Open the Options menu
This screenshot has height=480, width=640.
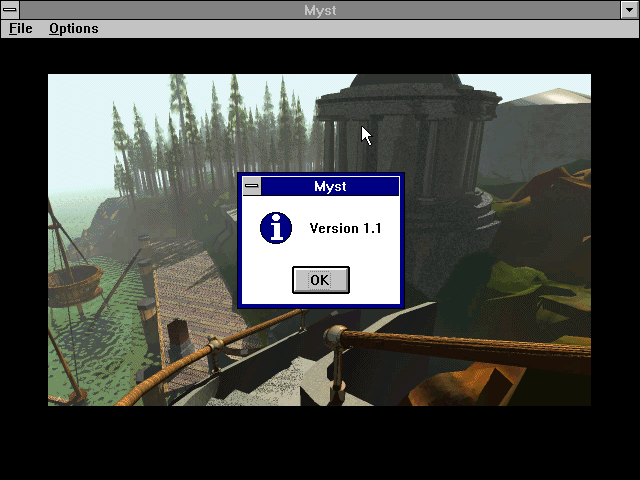pyautogui.click(x=74, y=29)
